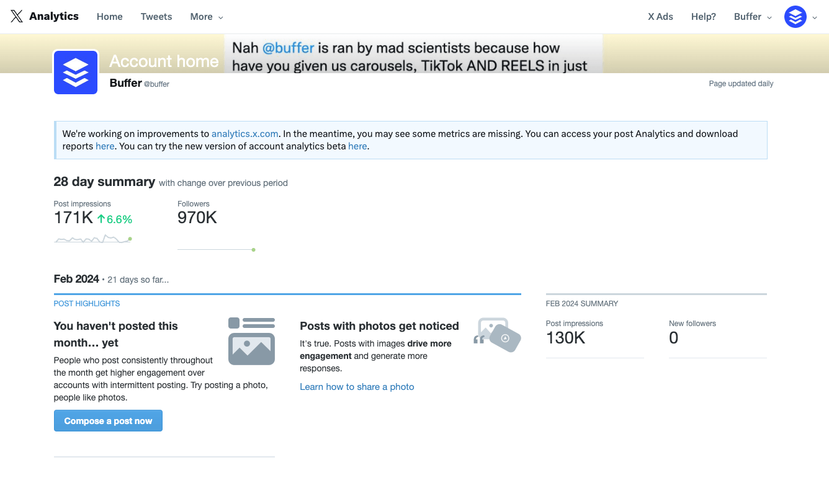Image resolution: width=829 pixels, height=504 pixels.
Task: Click the account analytics beta here link
Action: (357, 146)
